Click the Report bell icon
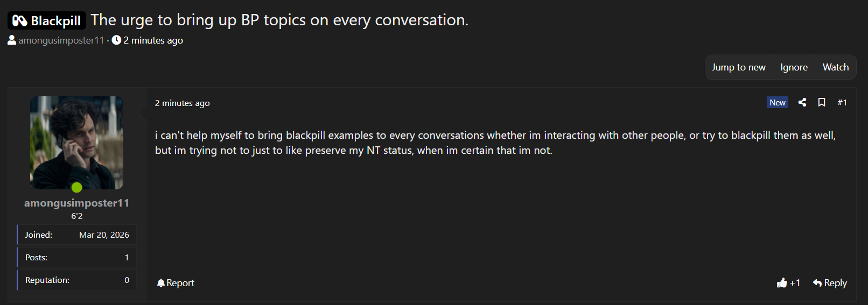 (x=161, y=283)
